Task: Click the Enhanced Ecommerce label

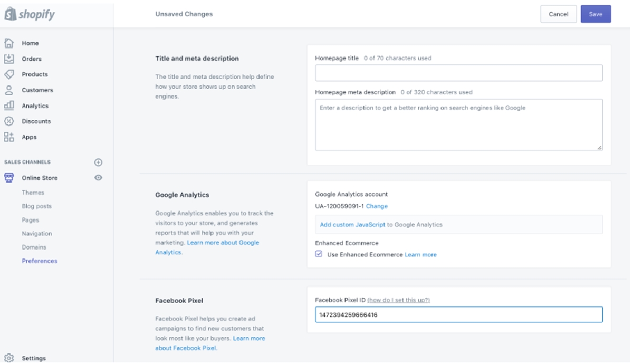Action: 347,243
